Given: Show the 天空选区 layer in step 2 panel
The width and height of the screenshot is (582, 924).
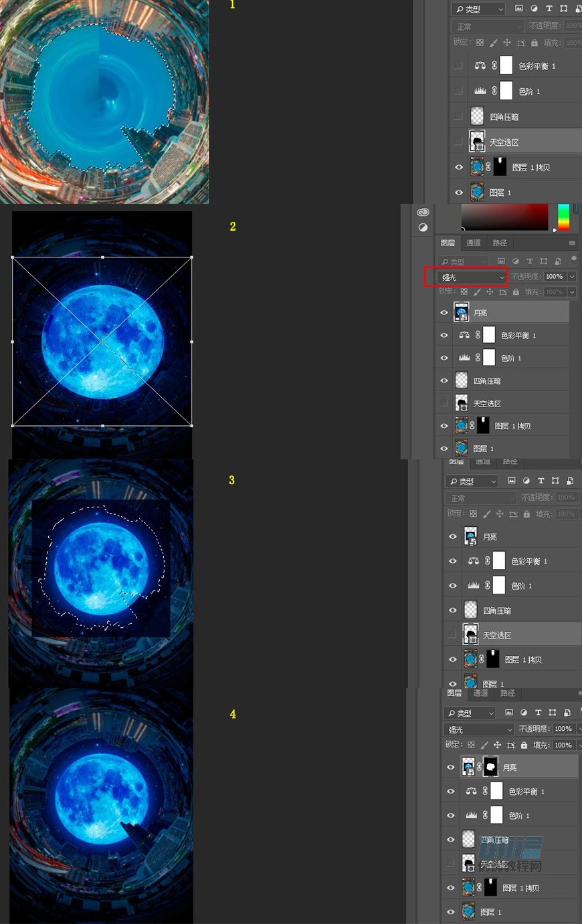Looking at the screenshot, I should [444, 403].
